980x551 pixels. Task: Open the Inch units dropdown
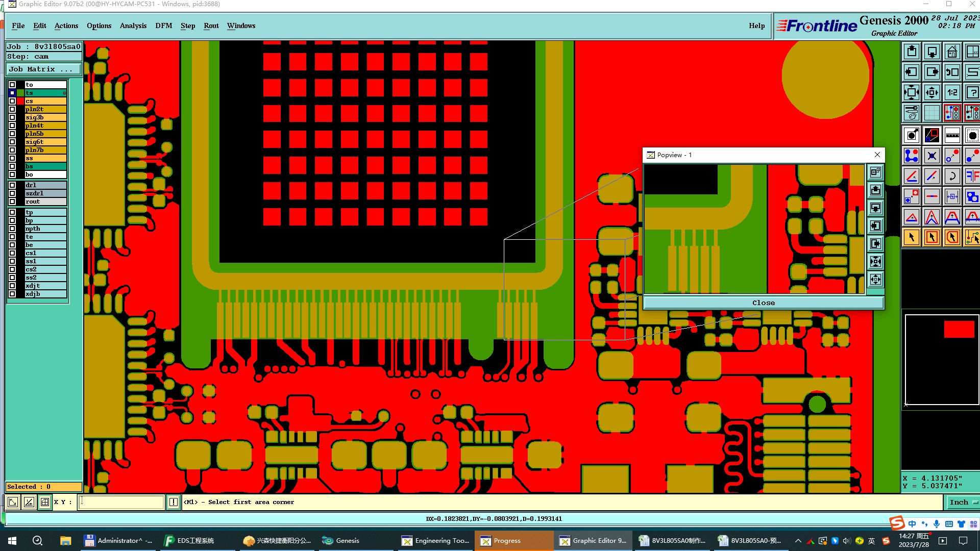963,503
